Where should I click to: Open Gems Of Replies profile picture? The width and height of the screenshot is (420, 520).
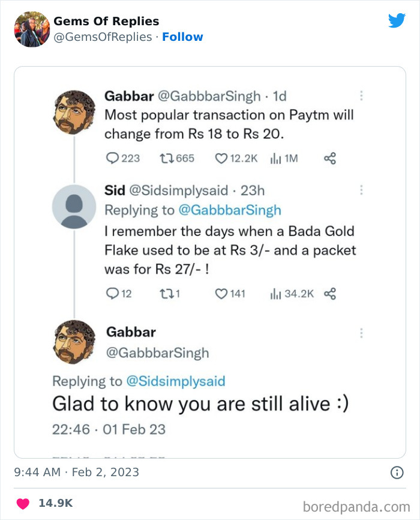click(x=32, y=29)
